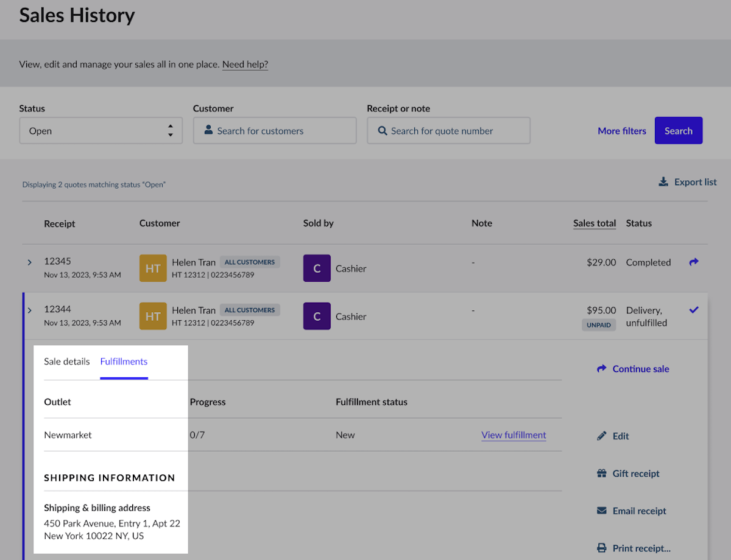This screenshot has height=560, width=731.
Task: Click the 450 Park Avenue address line
Action: point(112,523)
